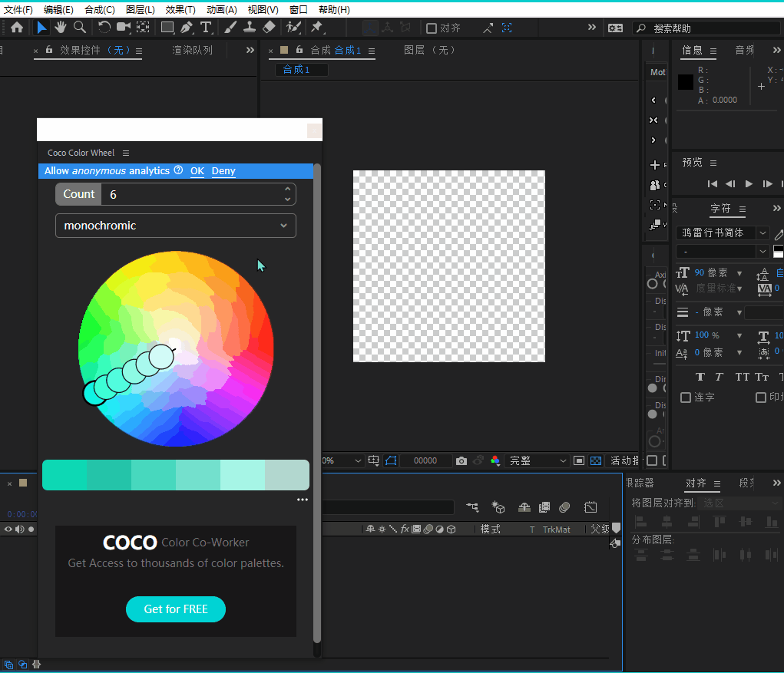Viewport: 784px width, 673px height.
Task: Open workspace layout icon near search
Action: pos(615,28)
